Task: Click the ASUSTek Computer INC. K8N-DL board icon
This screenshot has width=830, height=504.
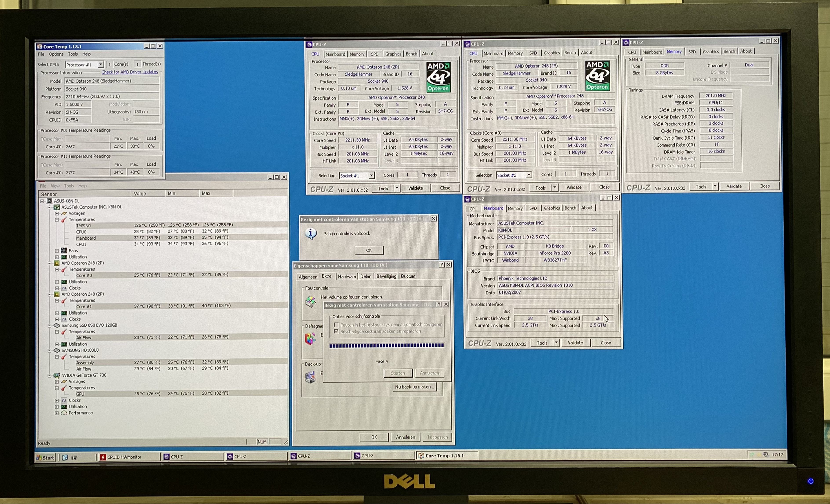Action: 56,207
